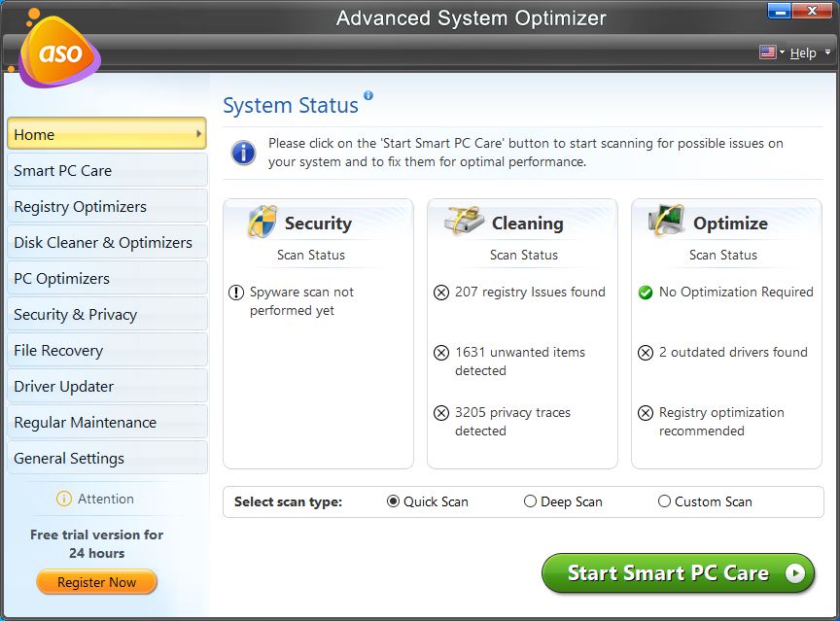Select the Deep Scan option
The image size is (840, 621).
[x=563, y=501]
